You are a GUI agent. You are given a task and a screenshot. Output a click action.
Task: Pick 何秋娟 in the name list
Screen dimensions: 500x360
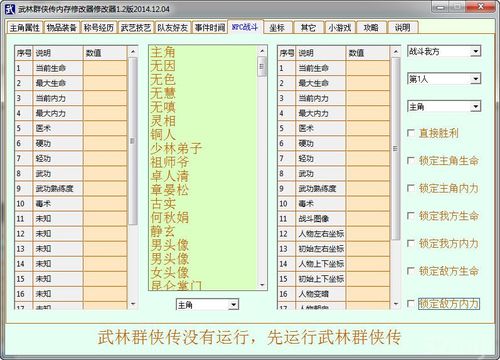tap(170, 217)
